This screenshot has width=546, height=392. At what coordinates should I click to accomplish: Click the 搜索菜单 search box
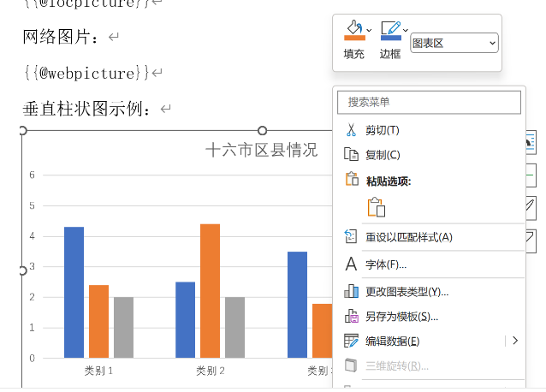coord(429,103)
